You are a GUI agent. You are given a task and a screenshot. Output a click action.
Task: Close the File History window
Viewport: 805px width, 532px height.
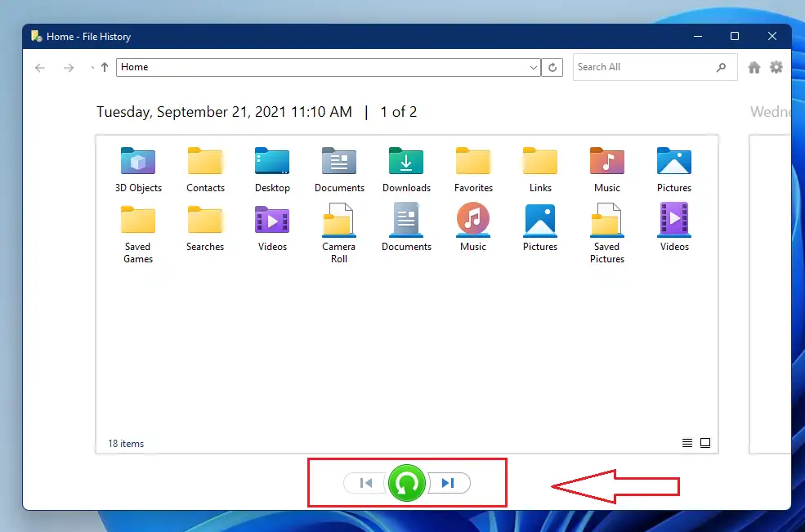point(772,36)
